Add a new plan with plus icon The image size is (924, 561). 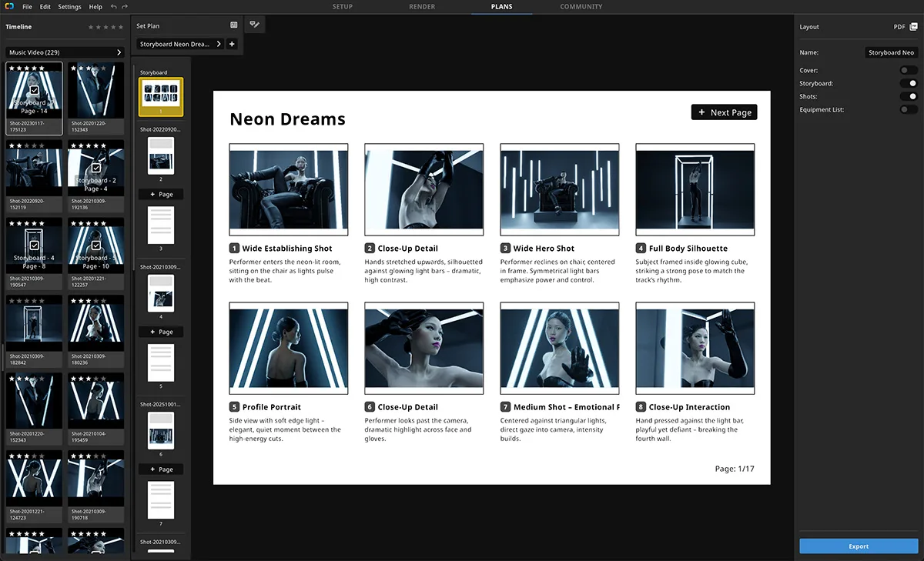click(x=232, y=44)
